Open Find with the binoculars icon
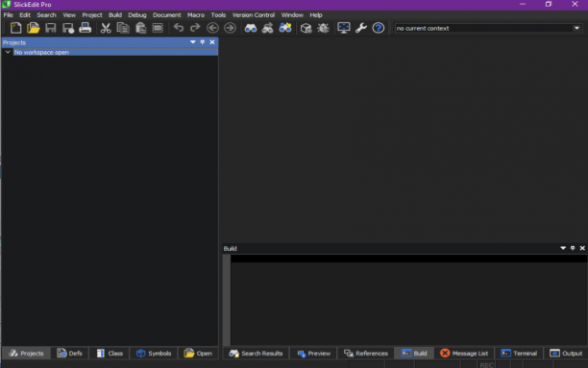Image resolution: width=588 pixels, height=368 pixels. point(251,28)
